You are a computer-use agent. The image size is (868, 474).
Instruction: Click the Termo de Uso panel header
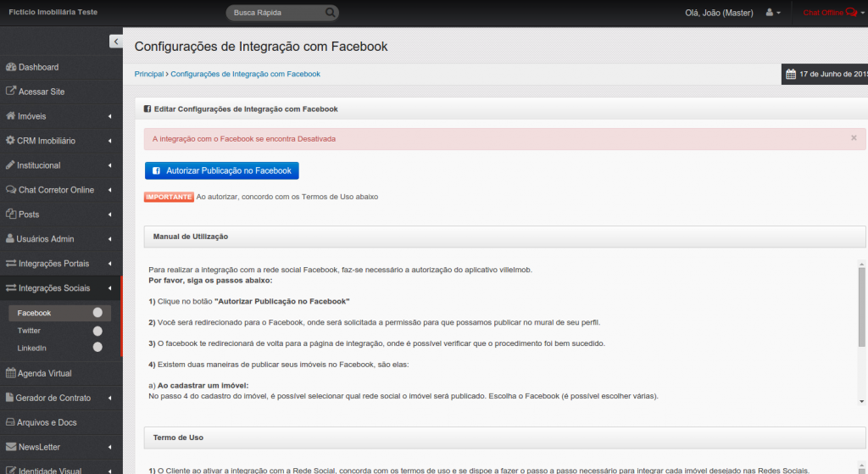pos(505,438)
